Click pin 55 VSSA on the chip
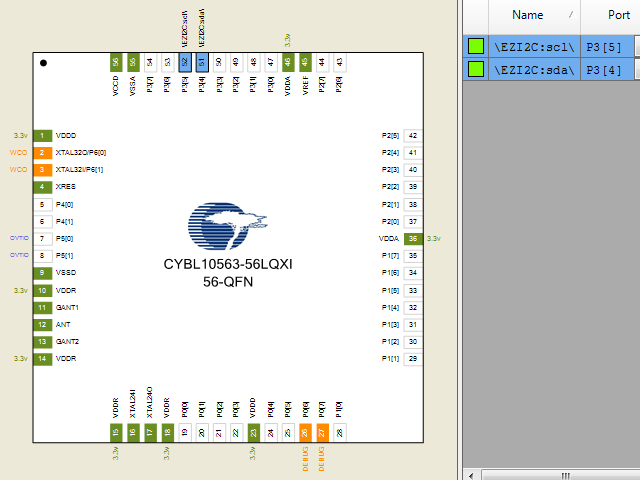The width and height of the screenshot is (640, 480). 133,62
